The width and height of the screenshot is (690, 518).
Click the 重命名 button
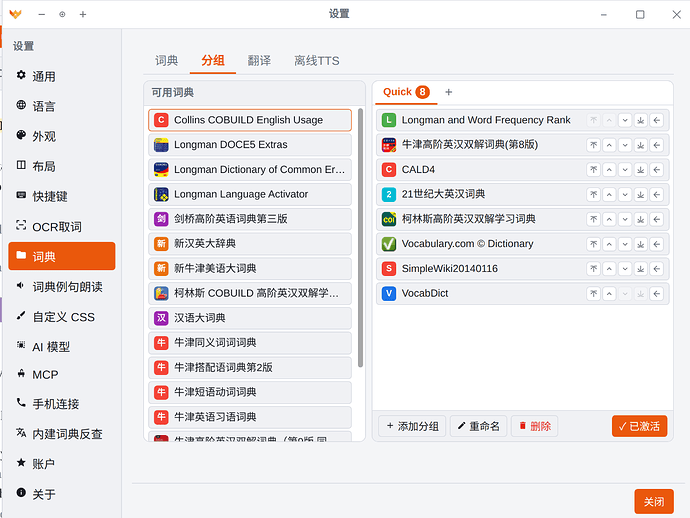(479, 426)
